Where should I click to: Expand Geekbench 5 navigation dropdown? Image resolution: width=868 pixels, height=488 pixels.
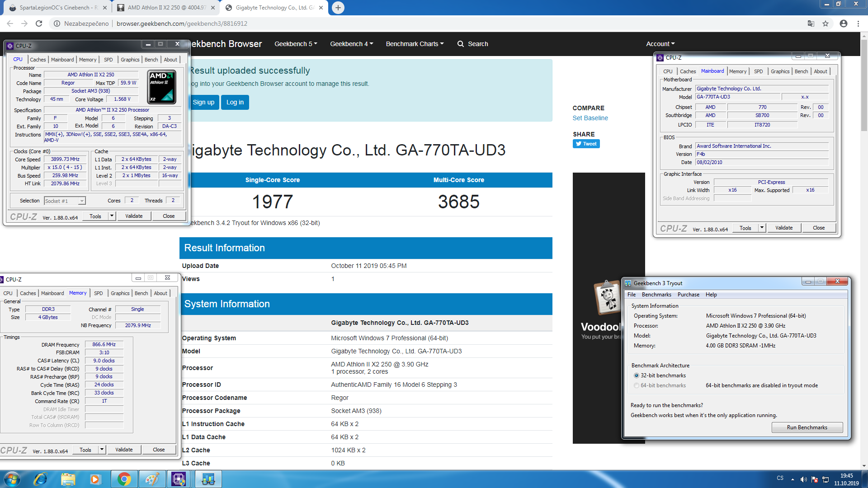(296, 44)
